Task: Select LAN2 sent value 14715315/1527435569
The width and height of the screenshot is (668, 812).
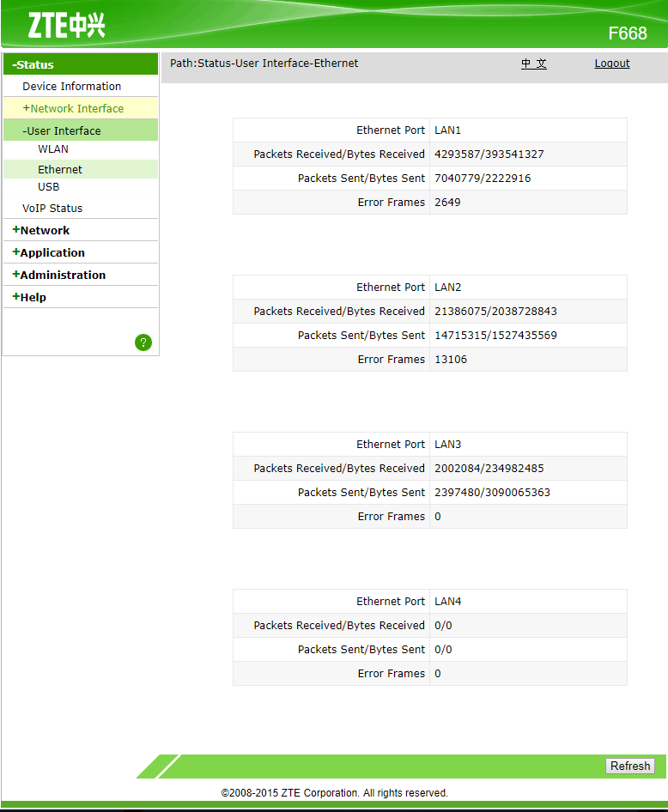Action: coord(495,335)
